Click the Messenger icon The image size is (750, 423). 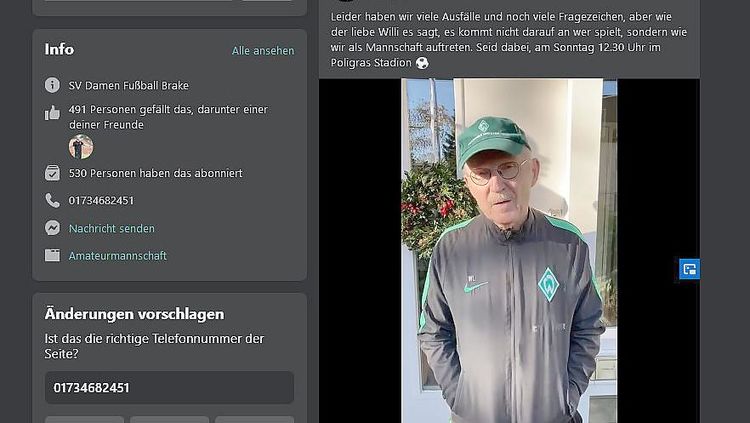point(52,228)
